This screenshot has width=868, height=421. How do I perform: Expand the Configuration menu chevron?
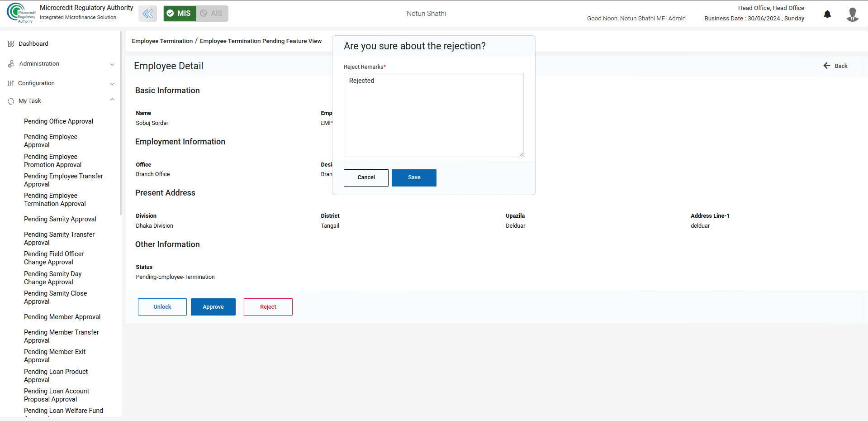112,84
